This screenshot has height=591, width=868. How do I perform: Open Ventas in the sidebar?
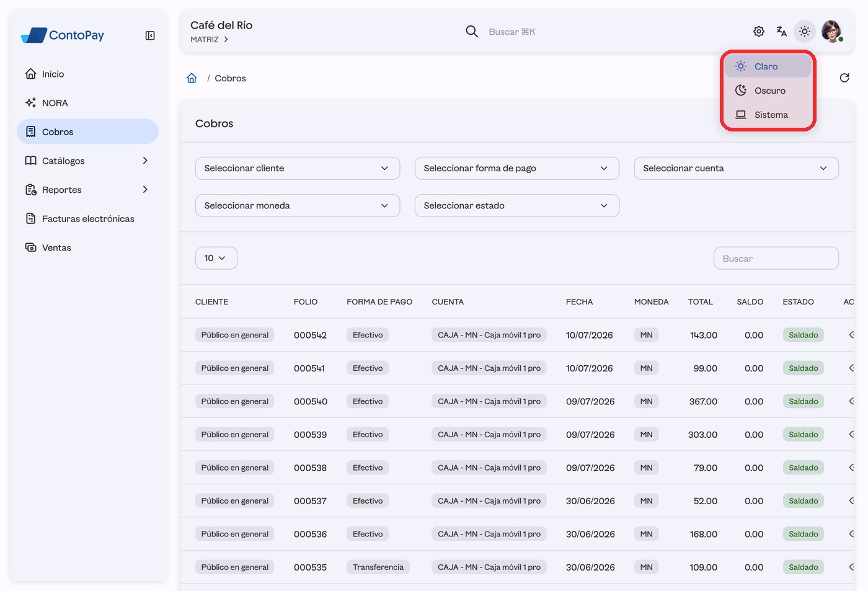click(x=87, y=247)
